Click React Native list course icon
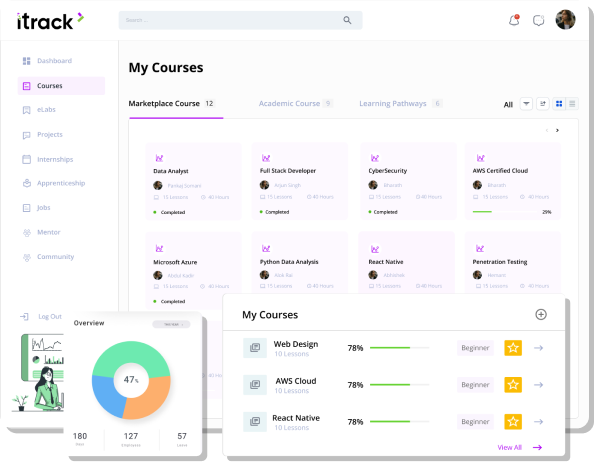594x462 pixels. tap(255, 421)
